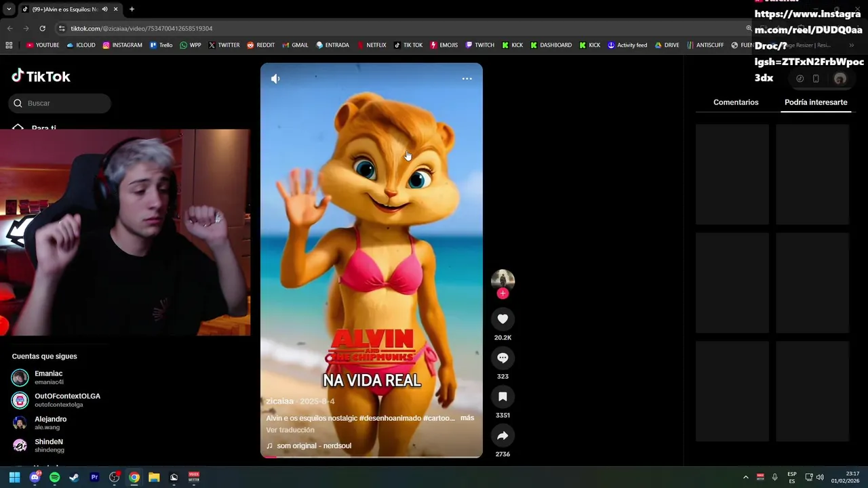Image resolution: width=868 pixels, height=488 pixels.
Task: Switch to the Comentarios tab
Action: click(x=736, y=102)
